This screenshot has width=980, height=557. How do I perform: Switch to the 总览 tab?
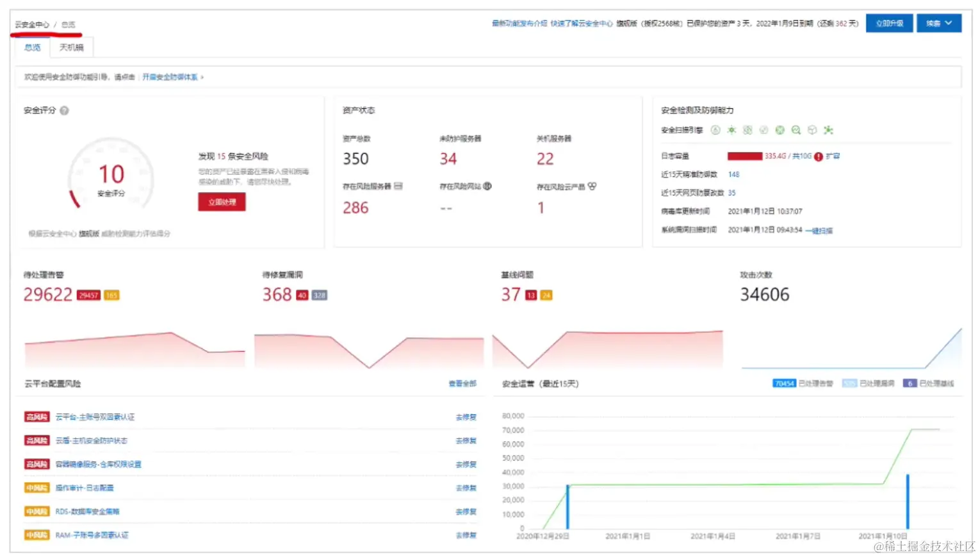pos(32,47)
